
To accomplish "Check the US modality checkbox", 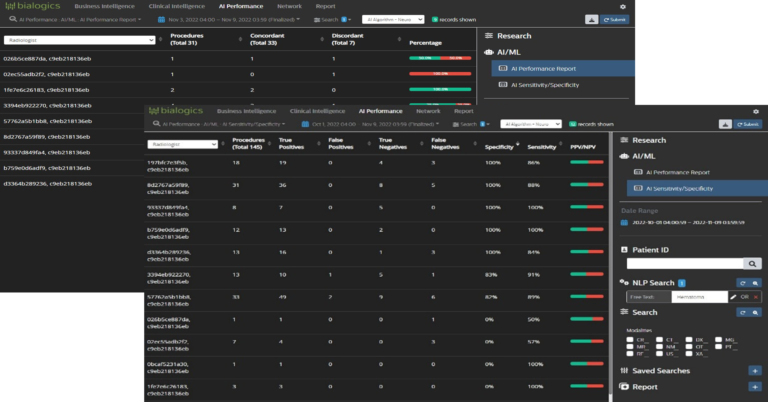I will [659, 353].
